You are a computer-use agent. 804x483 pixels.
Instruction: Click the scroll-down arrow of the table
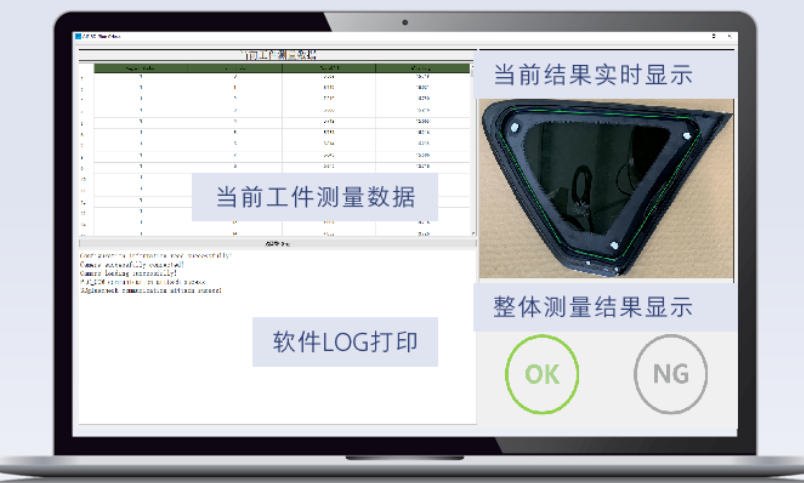(473, 233)
